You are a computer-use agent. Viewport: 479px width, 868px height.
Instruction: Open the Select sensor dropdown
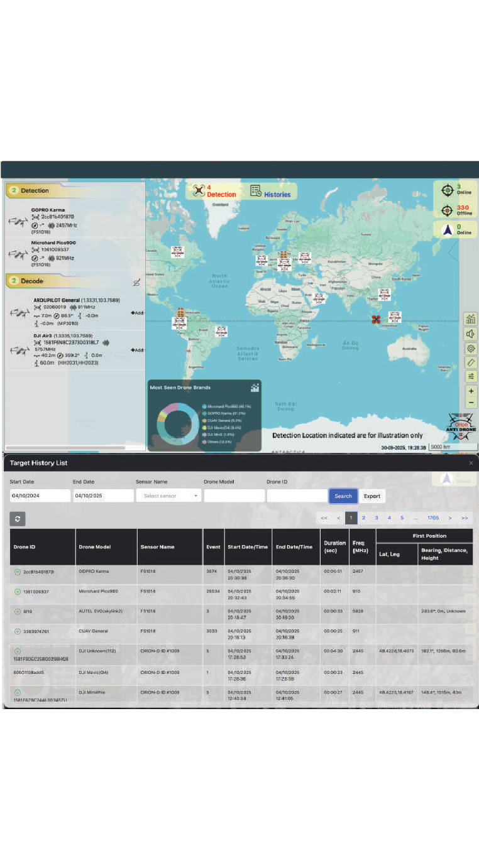click(x=168, y=496)
